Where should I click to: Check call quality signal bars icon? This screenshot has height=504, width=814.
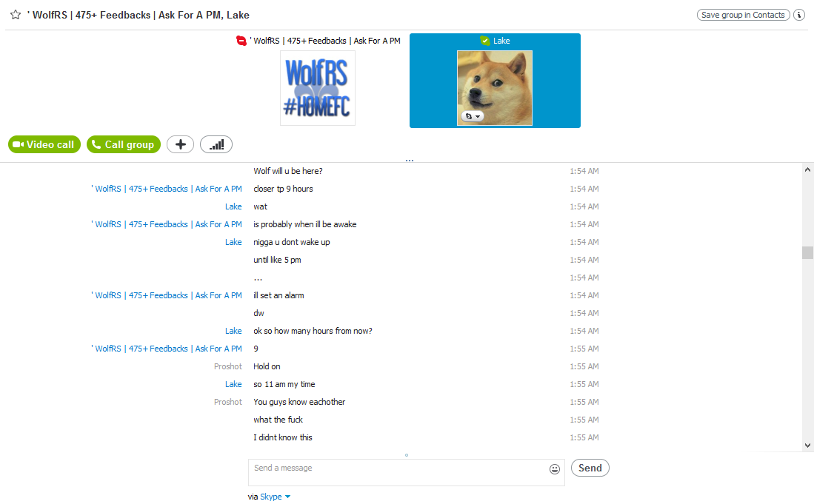[x=216, y=144]
